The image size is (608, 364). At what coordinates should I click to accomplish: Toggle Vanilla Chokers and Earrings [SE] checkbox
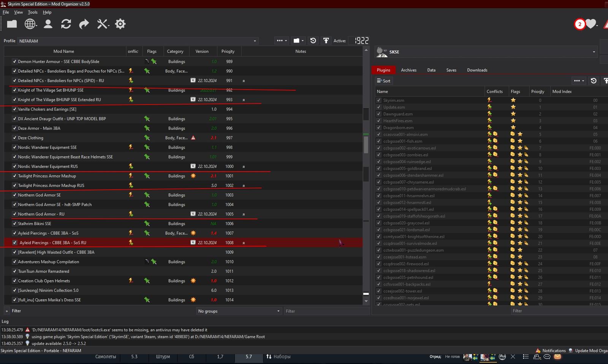tap(14, 109)
